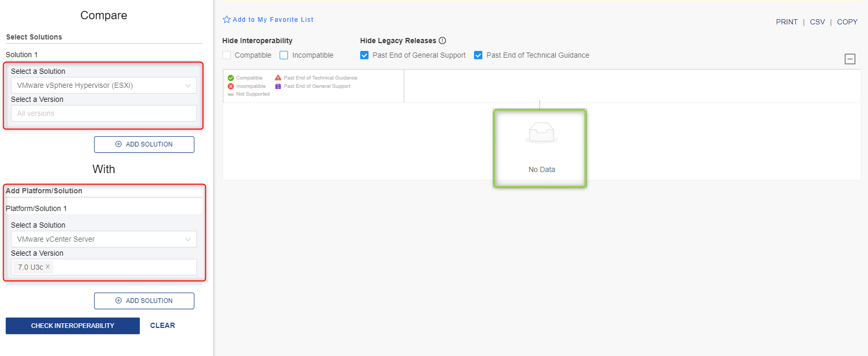Click ADD SOLUTION under Platform/Solution 1
The width and height of the screenshot is (868, 356).
tap(144, 301)
